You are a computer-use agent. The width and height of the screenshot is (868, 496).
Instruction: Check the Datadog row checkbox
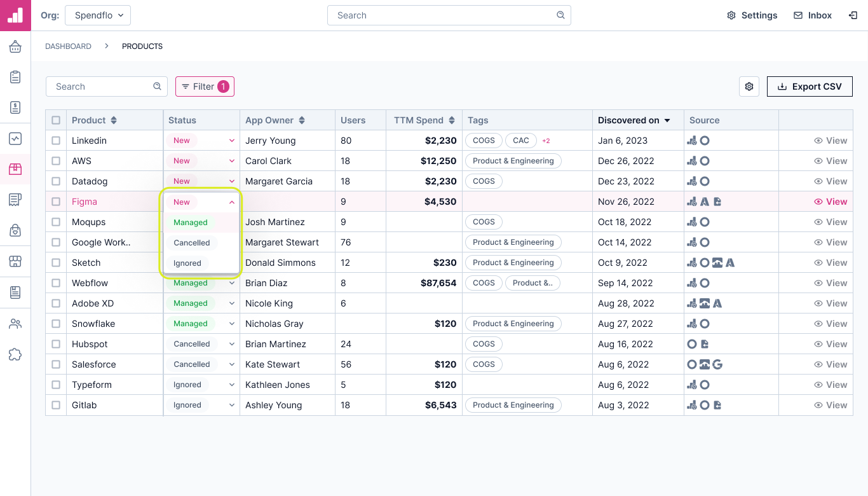(x=56, y=181)
